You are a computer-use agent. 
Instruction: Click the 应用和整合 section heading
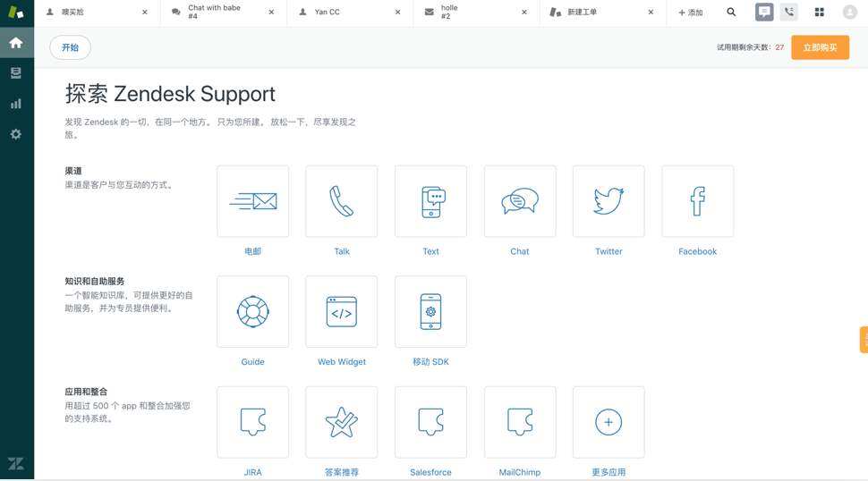(x=86, y=392)
